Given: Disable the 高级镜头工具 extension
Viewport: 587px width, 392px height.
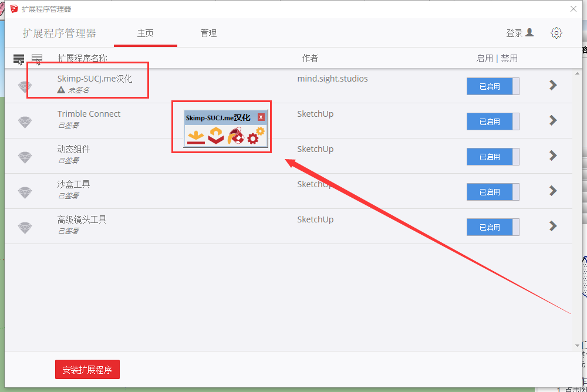Looking at the screenshot, I should [492, 227].
